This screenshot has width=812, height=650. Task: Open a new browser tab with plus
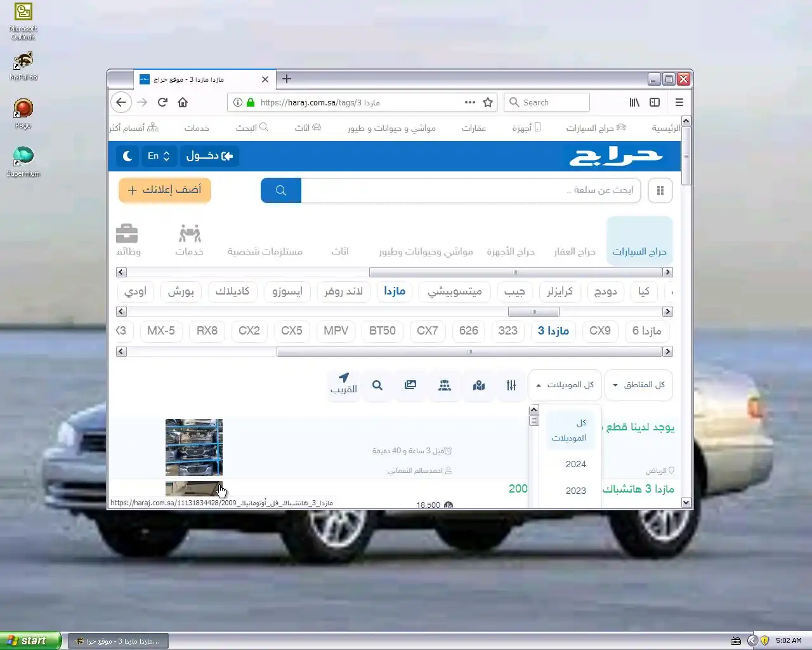click(287, 79)
